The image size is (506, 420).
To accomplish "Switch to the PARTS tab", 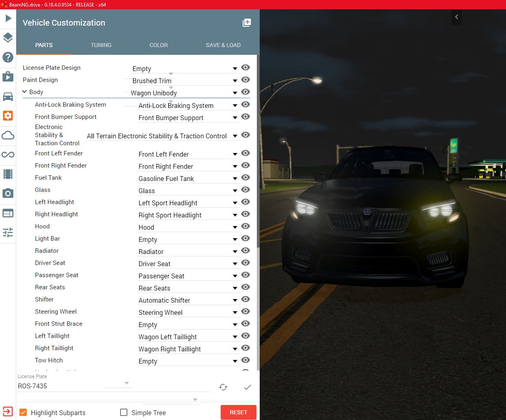I will (x=44, y=45).
